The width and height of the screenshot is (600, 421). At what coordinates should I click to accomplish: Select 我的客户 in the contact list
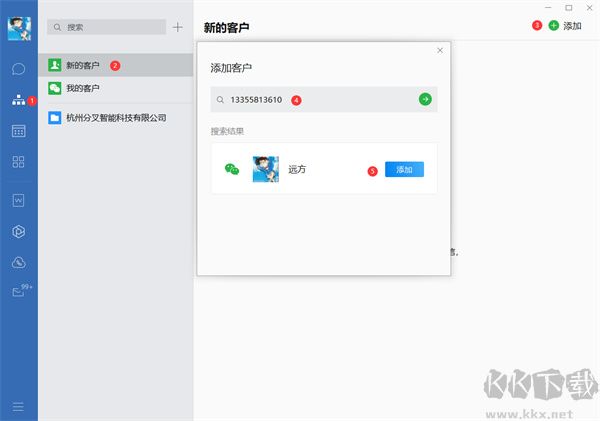[116, 88]
